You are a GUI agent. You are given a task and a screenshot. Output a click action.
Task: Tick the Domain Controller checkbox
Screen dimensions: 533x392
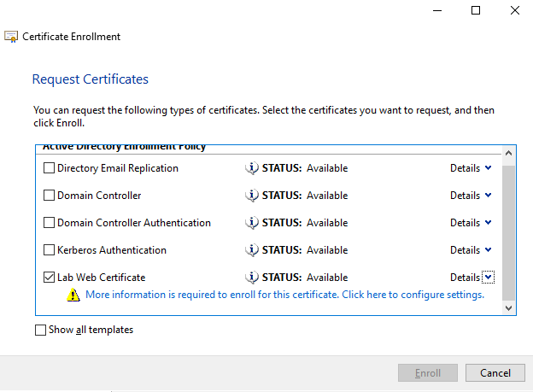(x=49, y=196)
